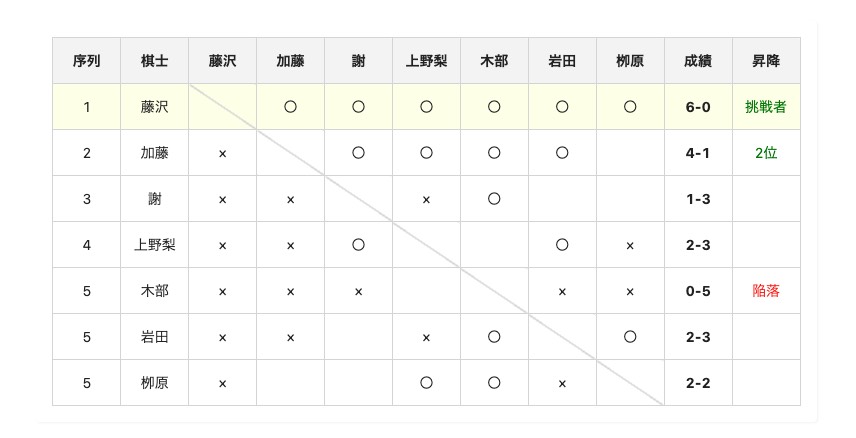Click 柳原's 2-2 record cell
The height and width of the screenshot is (438, 856).
click(x=698, y=383)
